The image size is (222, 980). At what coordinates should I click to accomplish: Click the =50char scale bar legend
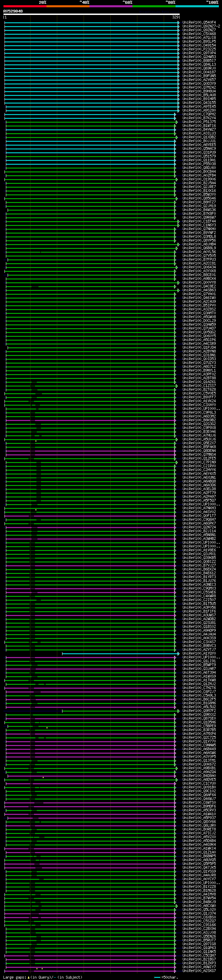click(x=166, y=977)
